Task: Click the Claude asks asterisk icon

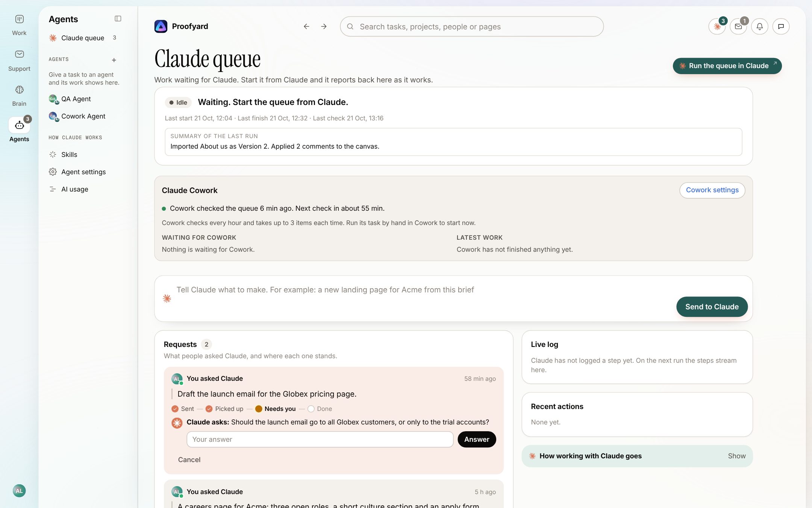Action: [177, 423]
